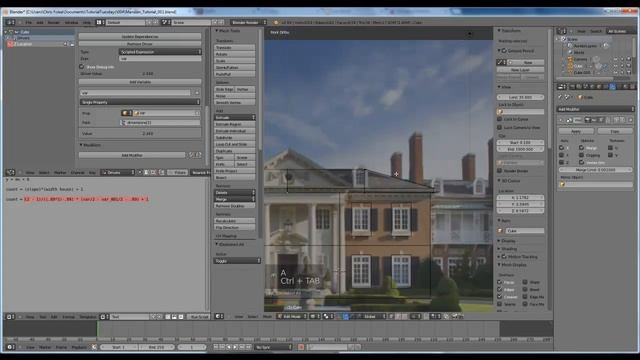Enable Lock Camera to View checkbox

click(x=500, y=127)
